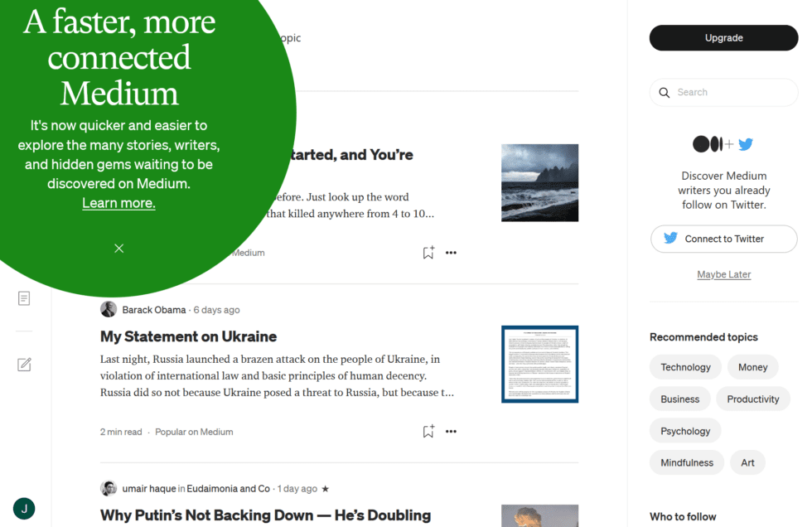Viewport: 812px width, 527px height.
Task: Click umair haque's profile avatar
Action: click(109, 488)
